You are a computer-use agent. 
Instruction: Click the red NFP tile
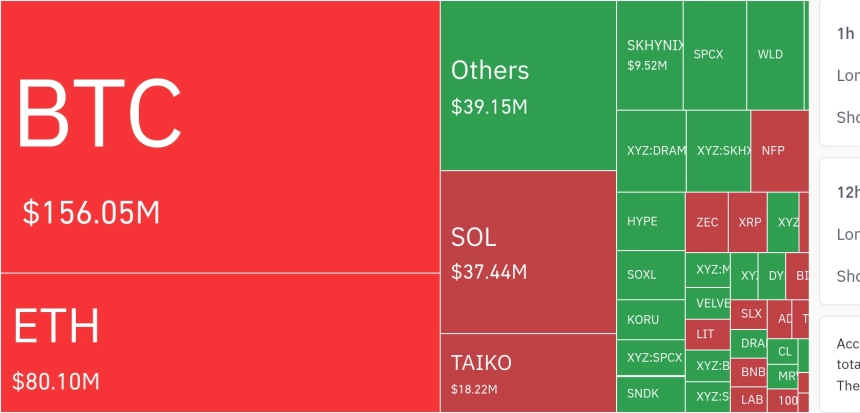pos(779,151)
